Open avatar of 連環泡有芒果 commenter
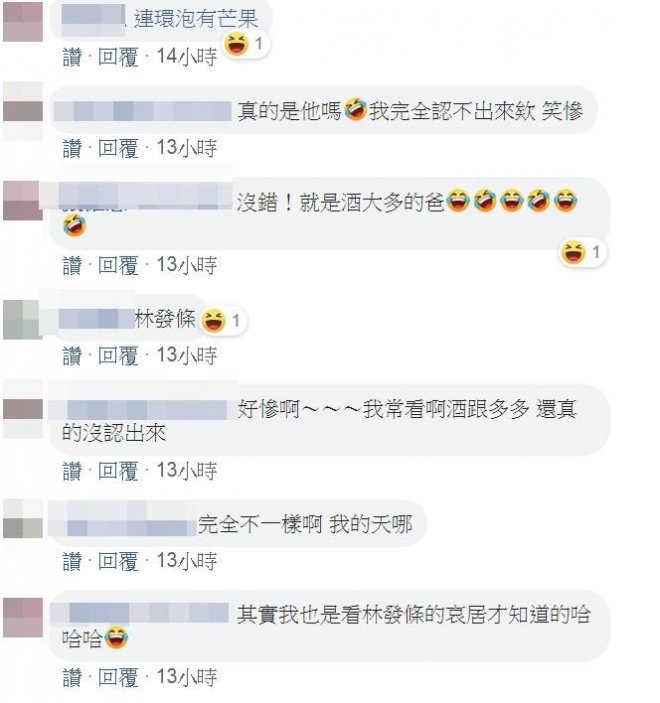 coord(23,21)
